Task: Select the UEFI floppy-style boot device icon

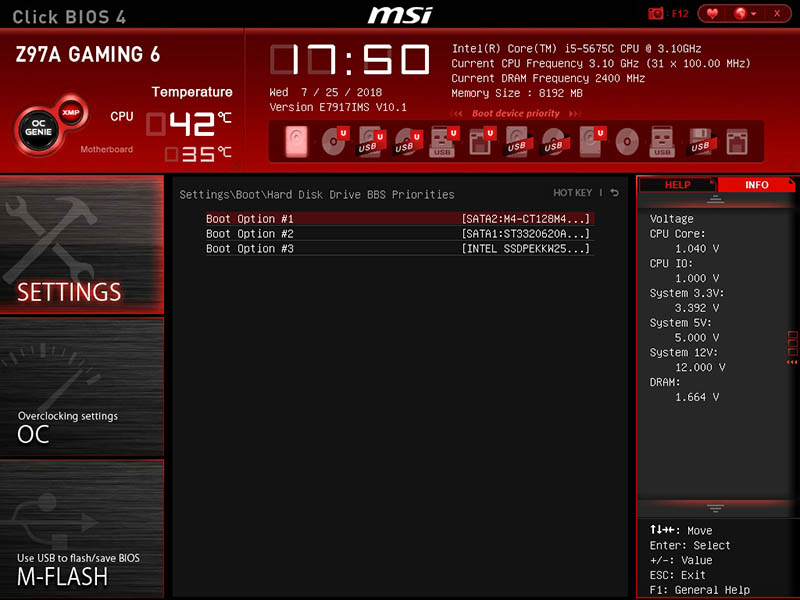Action: click(x=482, y=141)
